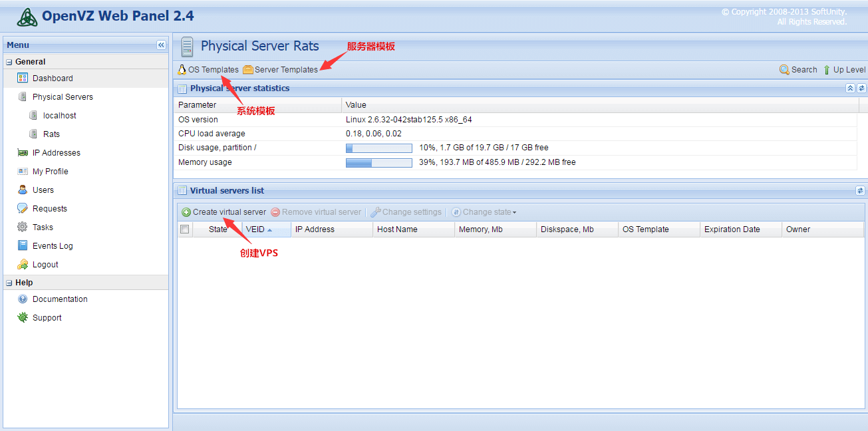Refresh the Virtual servers list panel
868x431 pixels.
pyautogui.click(x=860, y=191)
